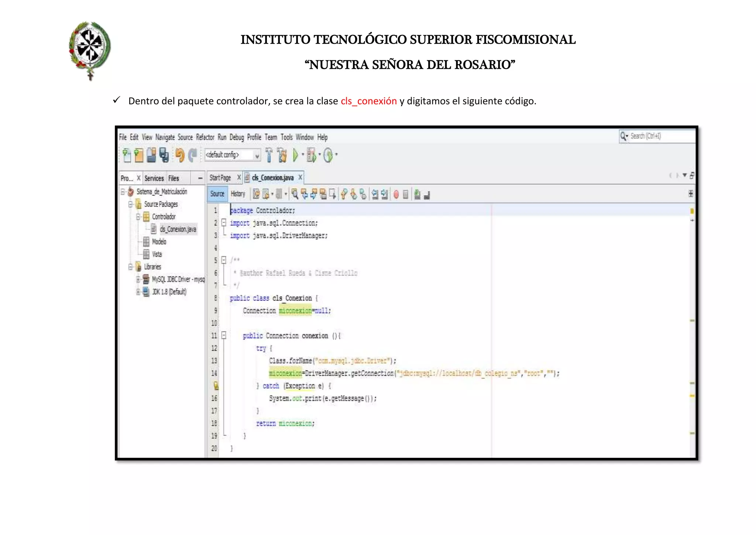
Task: Click the grey Redo arrow icon
Action: click(x=192, y=155)
